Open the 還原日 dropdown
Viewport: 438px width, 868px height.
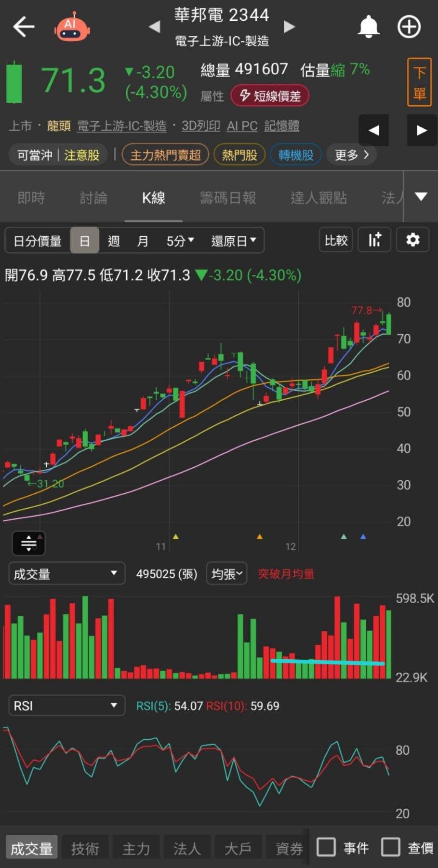[x=234, y=241]
